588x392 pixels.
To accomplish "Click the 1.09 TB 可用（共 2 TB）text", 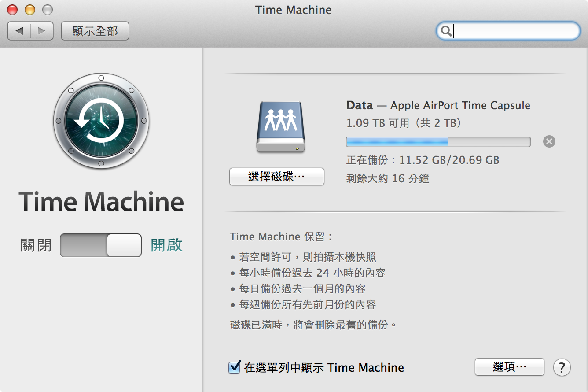I will (404, 123).
